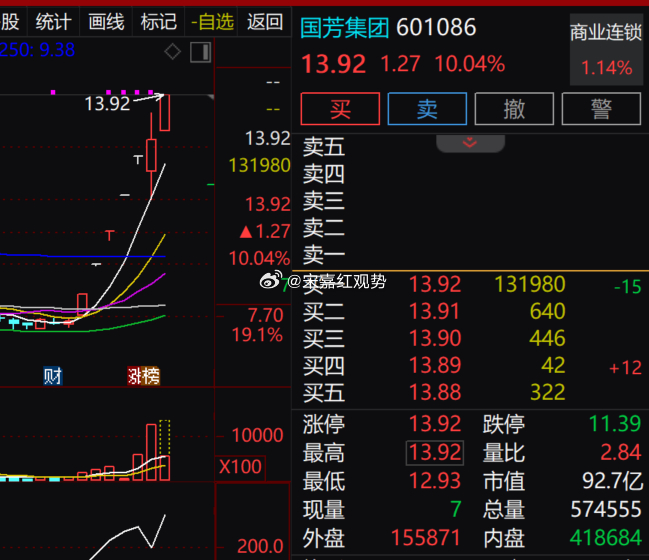The image size is (649, 560).
Task: Click the 内盘 value 418684
Action: tap(606, 538)
